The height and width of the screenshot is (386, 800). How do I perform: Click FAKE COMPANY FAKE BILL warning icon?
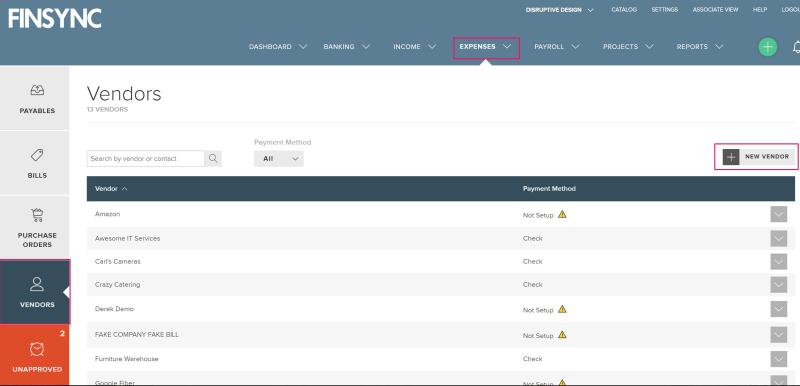point(562,334)
